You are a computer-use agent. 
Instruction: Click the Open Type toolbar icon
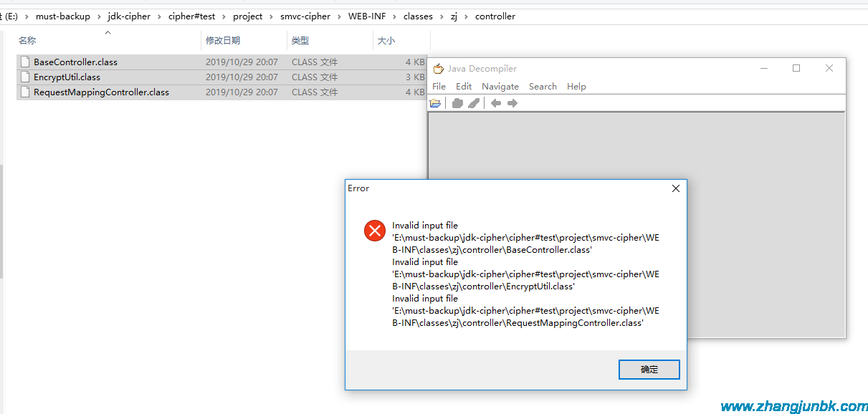click(457, 103)
